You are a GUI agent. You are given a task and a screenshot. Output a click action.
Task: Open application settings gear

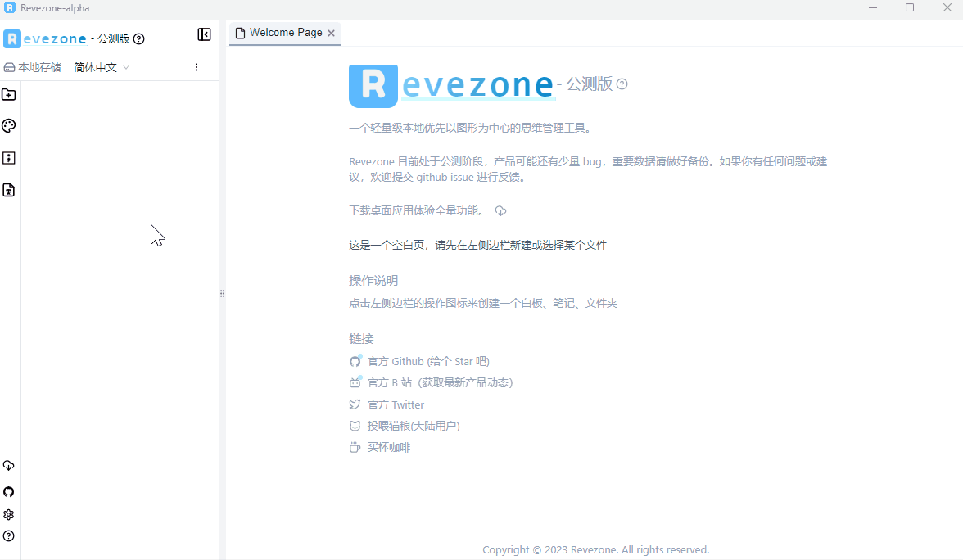(8, 514)
